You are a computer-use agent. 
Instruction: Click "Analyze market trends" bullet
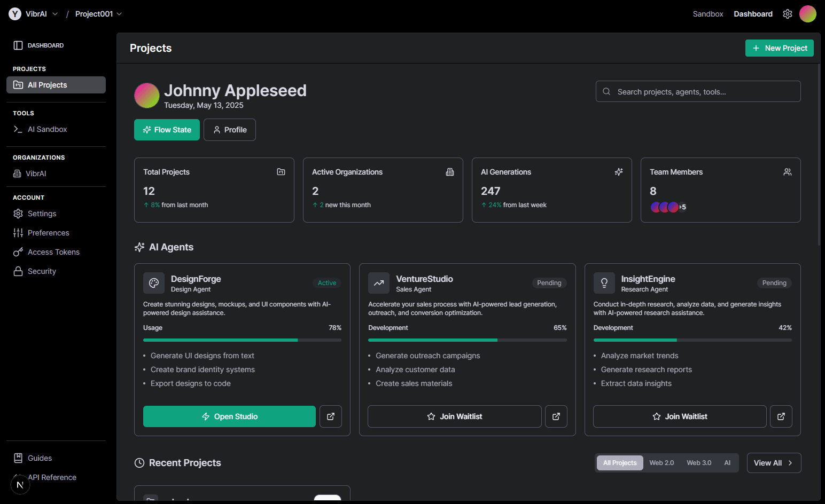click(640, 356)
